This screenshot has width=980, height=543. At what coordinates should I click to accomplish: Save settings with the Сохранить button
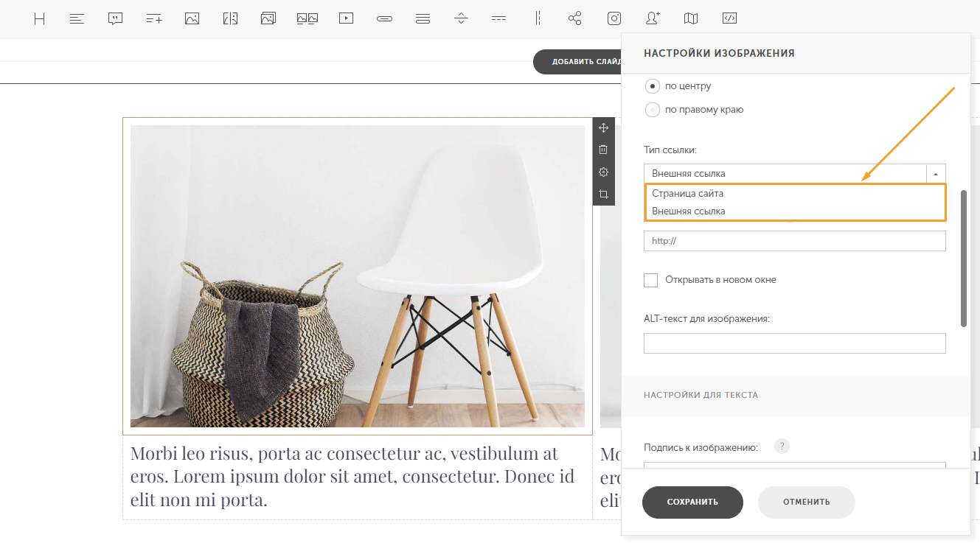692,502
